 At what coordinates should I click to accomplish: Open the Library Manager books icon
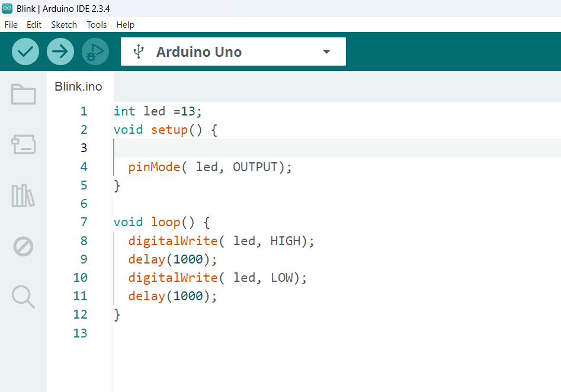coord(23,196)
